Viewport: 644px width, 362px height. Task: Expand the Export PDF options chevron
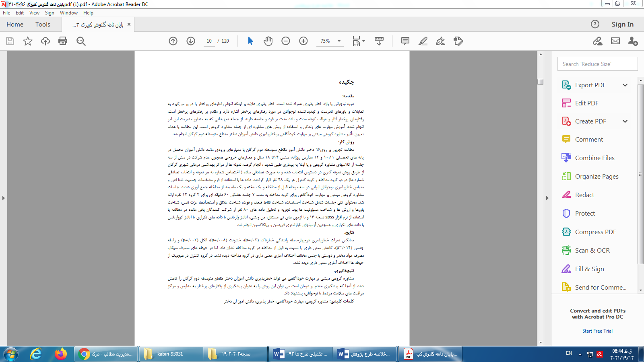click(x=625, y=85)
